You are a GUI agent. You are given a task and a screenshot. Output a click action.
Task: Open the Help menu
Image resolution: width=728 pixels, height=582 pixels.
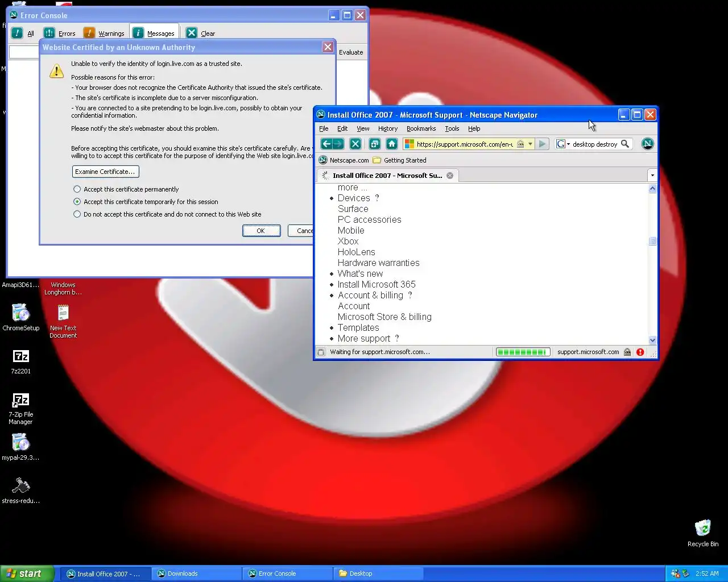[x=474, y=128]
